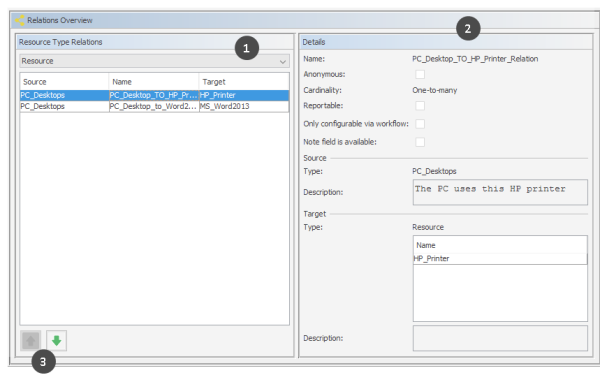Select PC_Desktops cell in the MS_Word2013 row

[64, 106]
